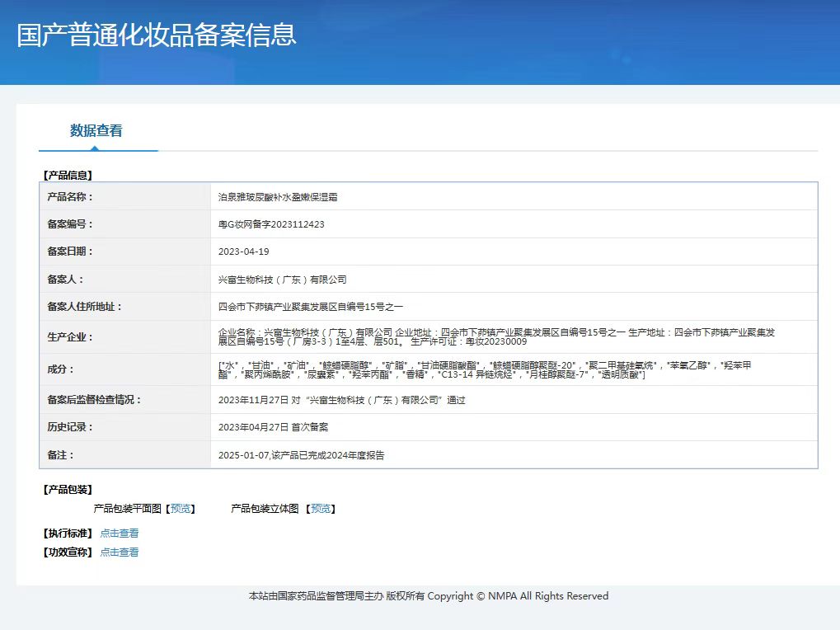The height and width of the screenshot is (630, 840).
Task: Click the 备案人 company name value
Action: pos(282,280)
